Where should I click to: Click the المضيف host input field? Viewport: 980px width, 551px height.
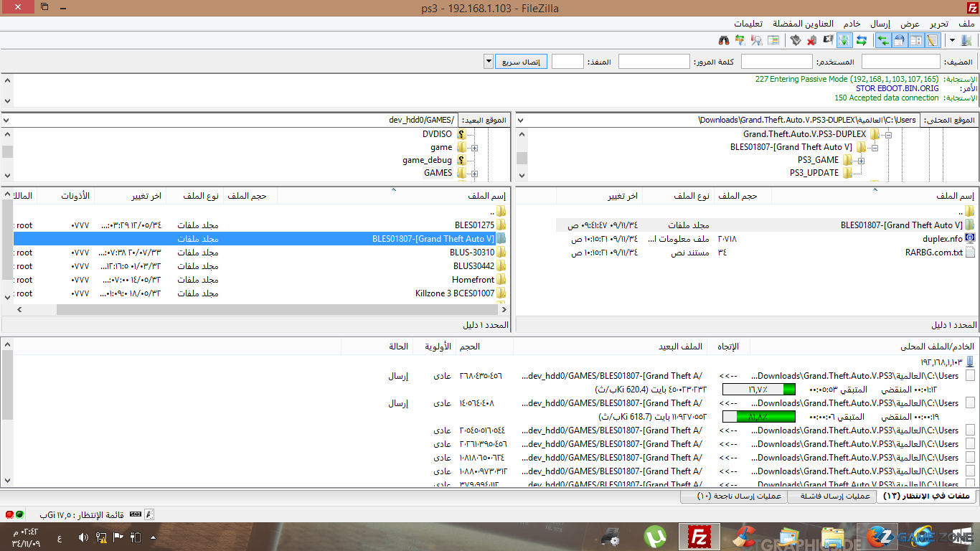[900, 62]
